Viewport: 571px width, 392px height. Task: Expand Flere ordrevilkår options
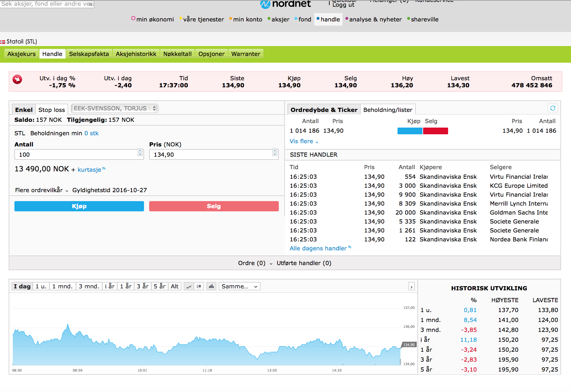[x=42, y=190]
